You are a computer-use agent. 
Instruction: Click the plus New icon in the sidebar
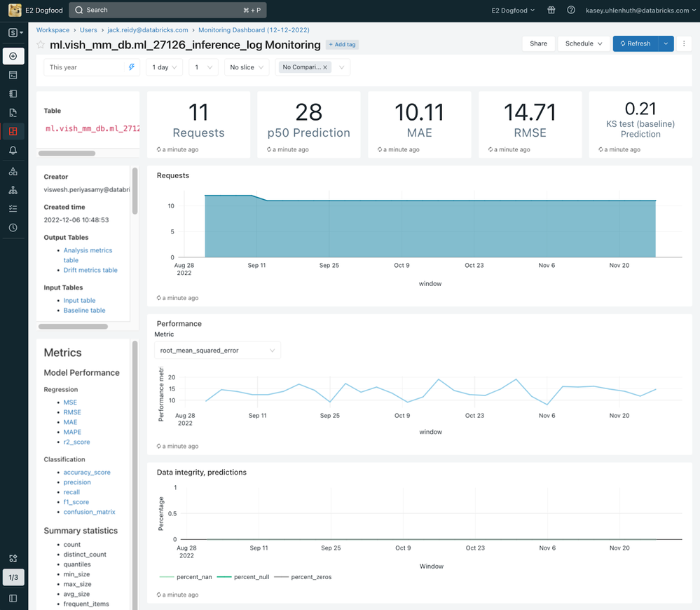(x=13, y=56)
